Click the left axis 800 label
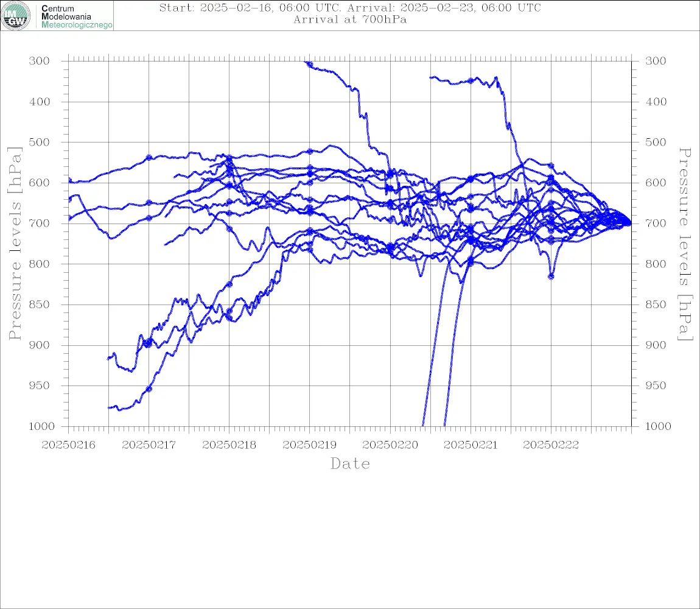This screenshot has width=700, height=609. click(x=40, y=264)
